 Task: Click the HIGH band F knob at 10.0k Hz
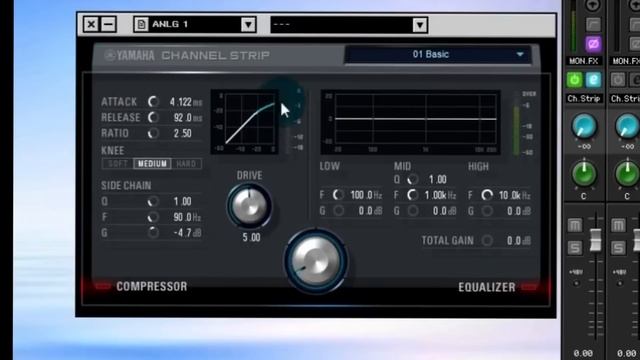click(x=487, y=195)
